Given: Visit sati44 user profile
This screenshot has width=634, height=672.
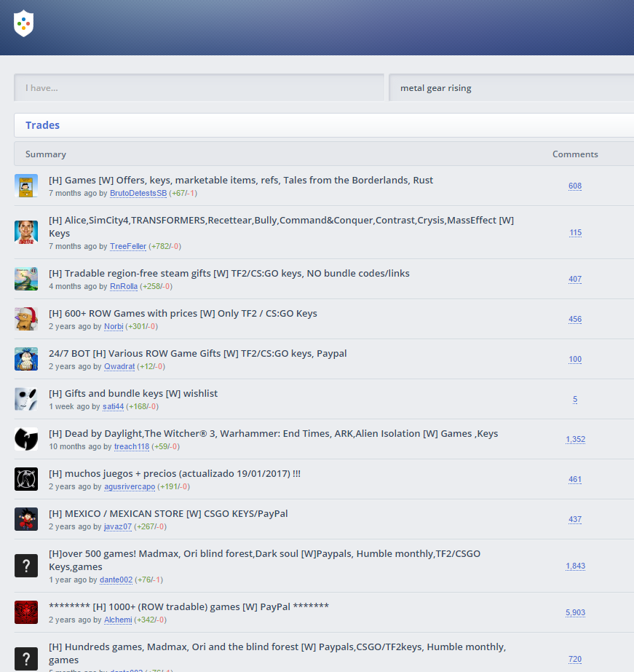Looking at the screenshot, I should [x=113, y=407].
